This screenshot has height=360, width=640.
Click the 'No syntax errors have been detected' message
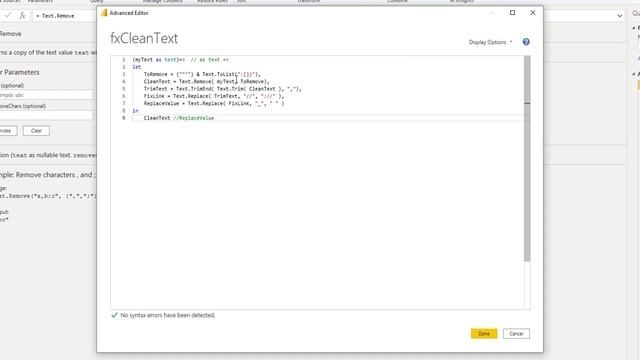pos(167,315)
